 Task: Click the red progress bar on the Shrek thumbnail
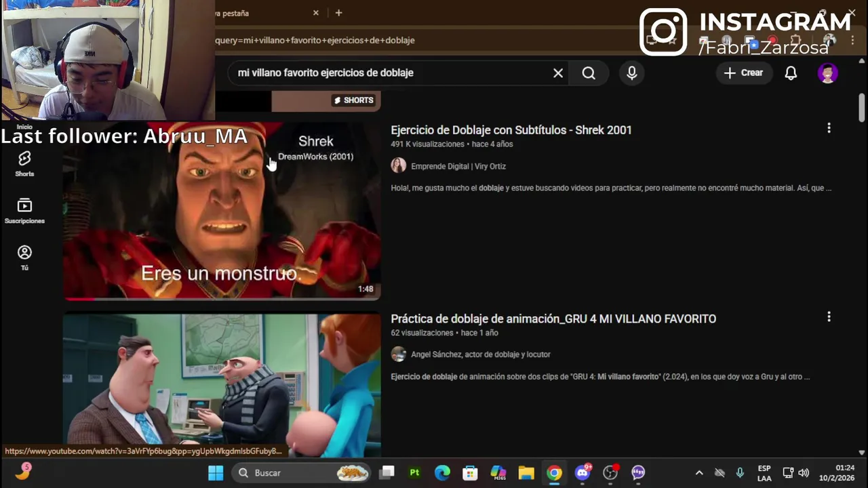coord(79,298)
